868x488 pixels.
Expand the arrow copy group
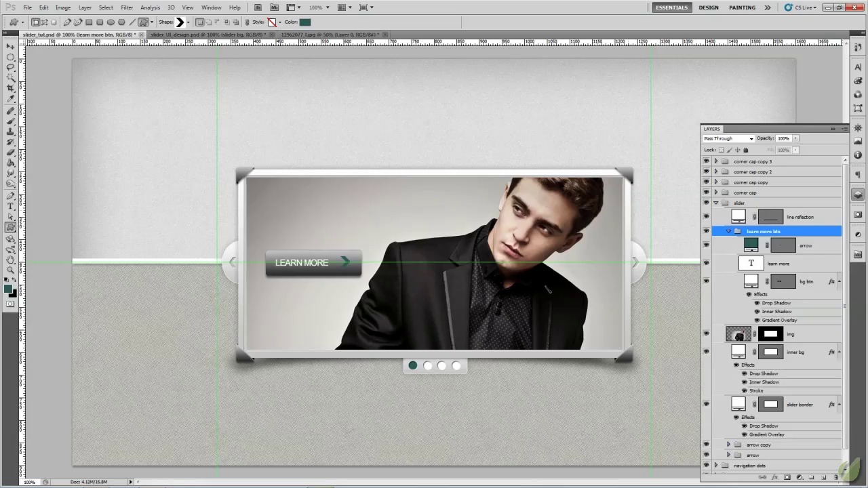[728, 445]
